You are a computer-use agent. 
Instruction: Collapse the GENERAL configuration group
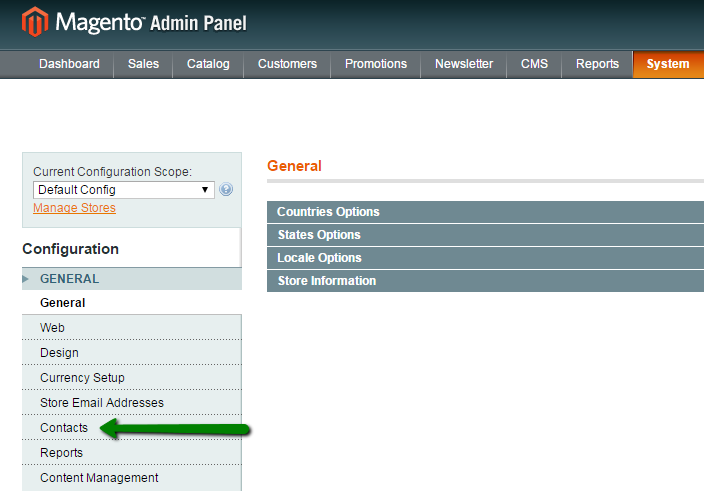coord(132,279)
